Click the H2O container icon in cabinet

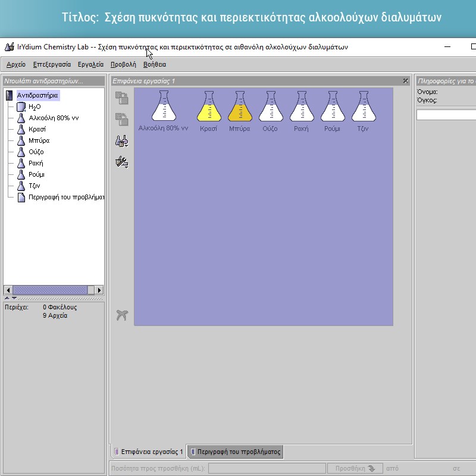point(21,107)
